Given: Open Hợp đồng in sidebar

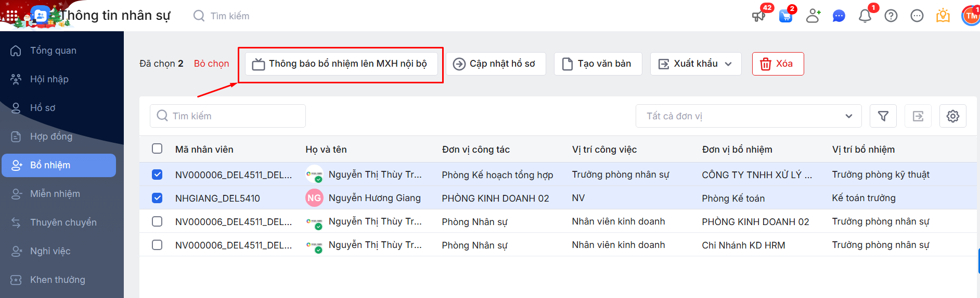Looking at the screenshot, I should coord(51,136).
